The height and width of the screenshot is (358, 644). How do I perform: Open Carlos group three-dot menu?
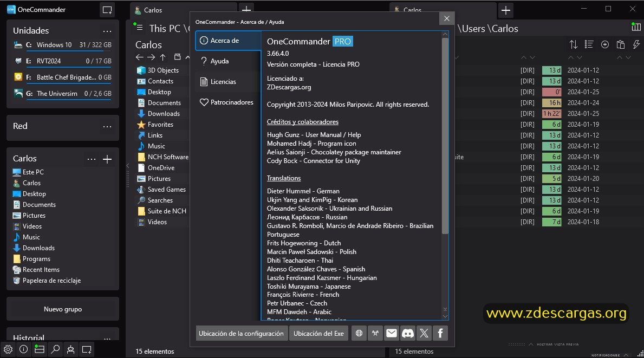pyautogui.click(x=92, y=159)
